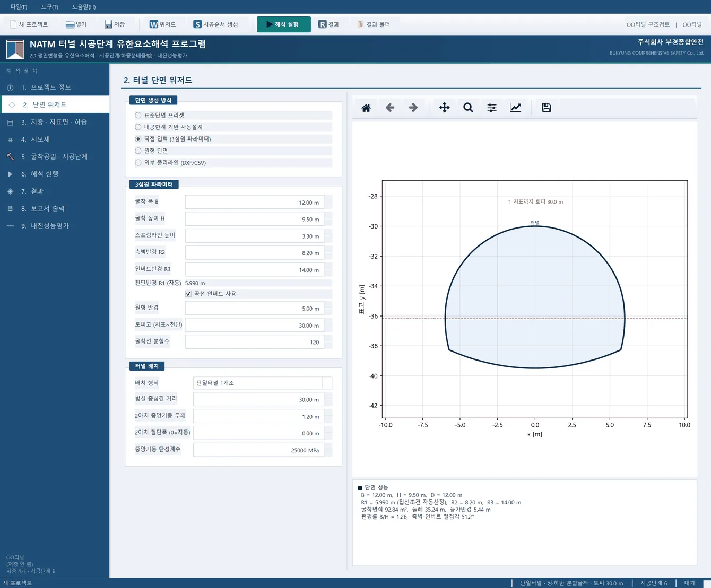Click the 저장 save toolbar button

[115, 24]
